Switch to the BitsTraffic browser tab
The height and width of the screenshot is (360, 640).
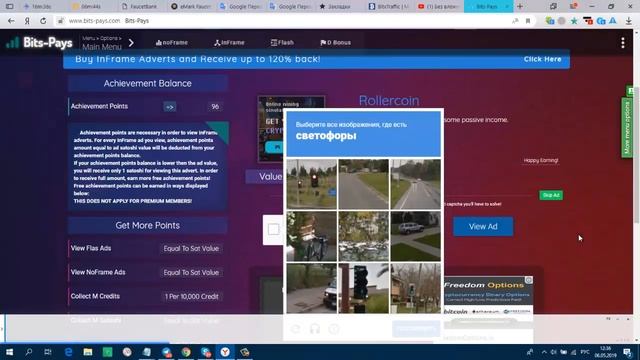388,7
